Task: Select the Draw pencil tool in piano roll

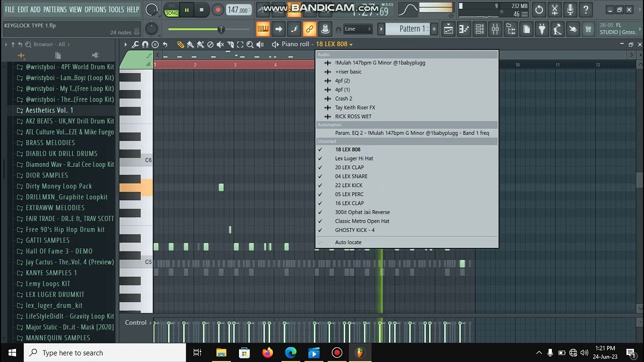Action: pyautogui.click(x=181, y=45)
